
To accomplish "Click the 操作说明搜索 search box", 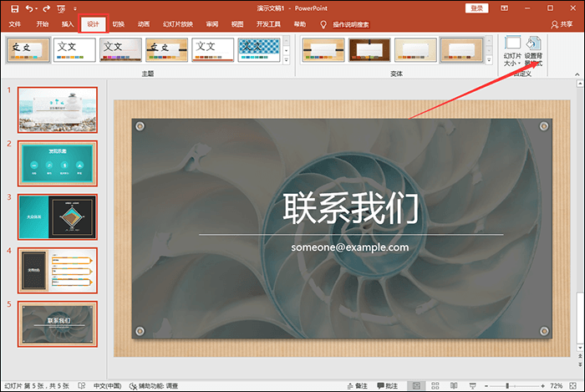I will pos(351,24).
